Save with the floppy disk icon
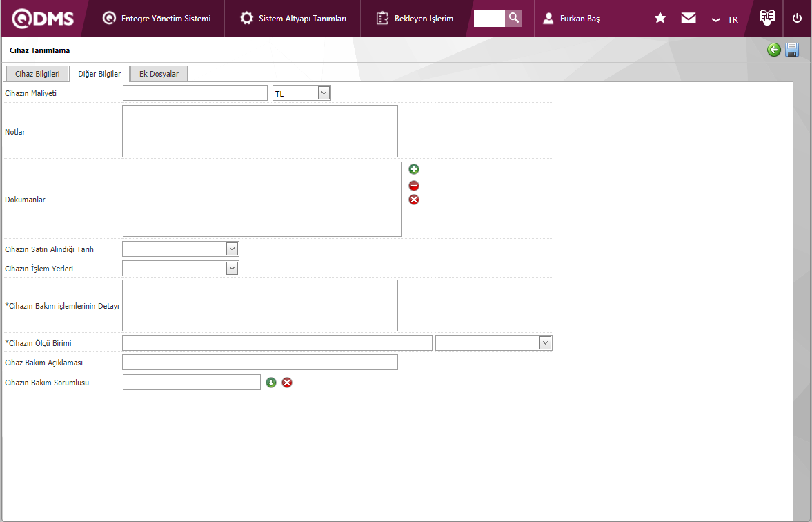Viewport: 812px width, 522px height. [x=792, y=50]
